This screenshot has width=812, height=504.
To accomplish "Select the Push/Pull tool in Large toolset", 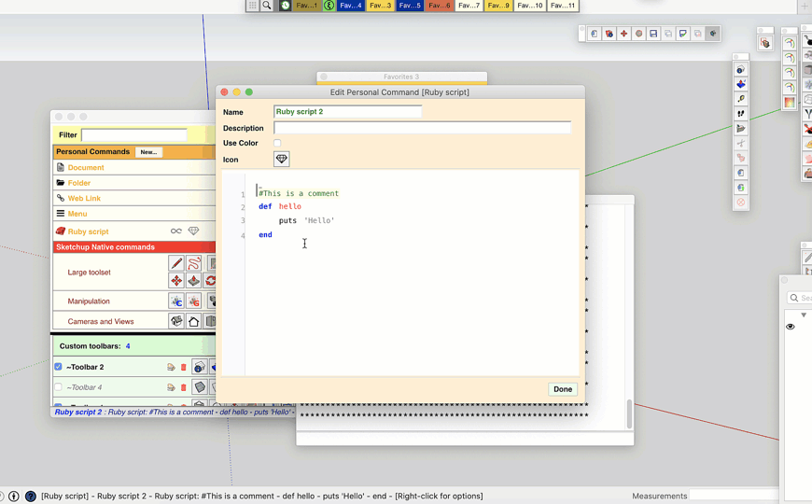I will [x=194, y=280].
